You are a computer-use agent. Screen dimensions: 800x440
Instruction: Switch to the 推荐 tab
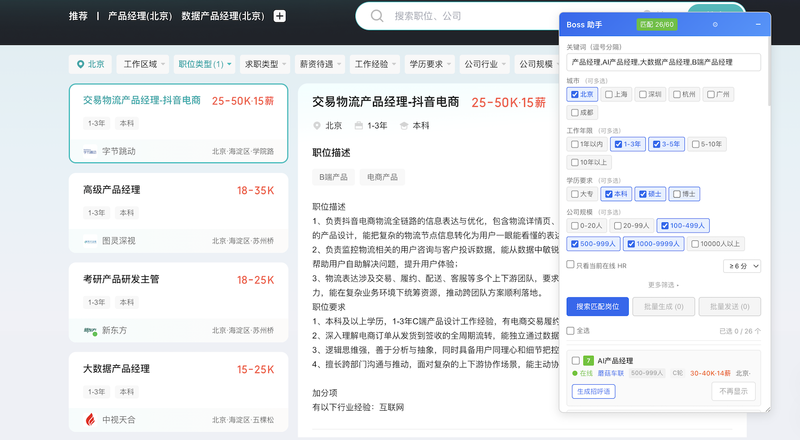(x=78, y=16)
